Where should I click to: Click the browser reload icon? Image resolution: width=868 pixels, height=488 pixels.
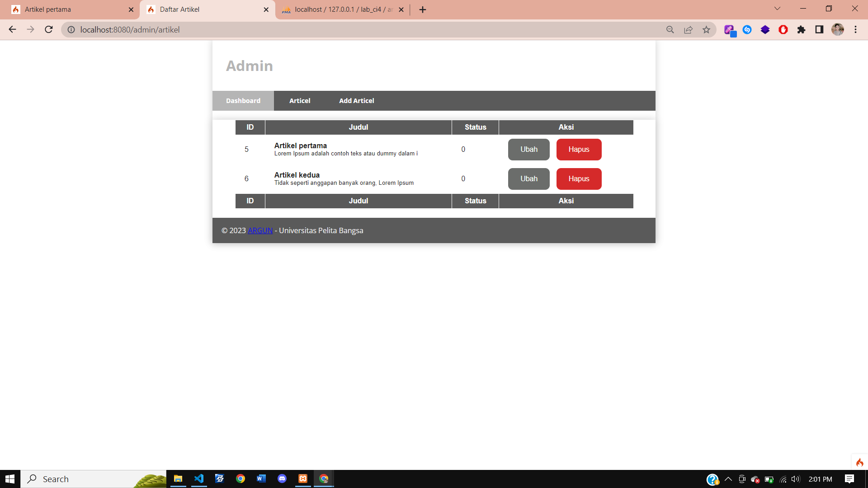coord(49,30)
